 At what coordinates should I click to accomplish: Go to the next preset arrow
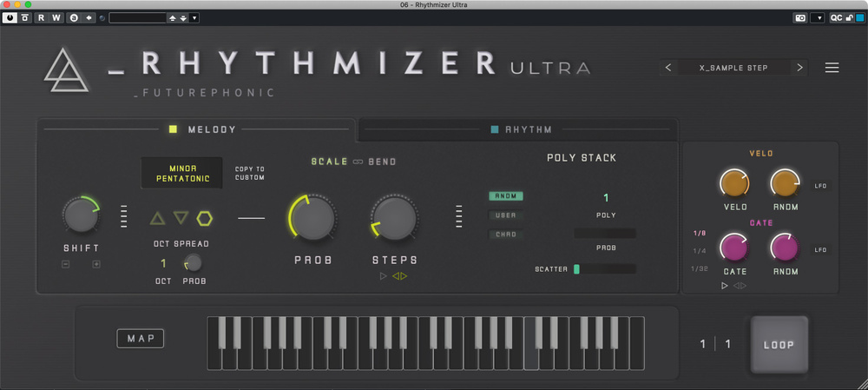point(799,68)
